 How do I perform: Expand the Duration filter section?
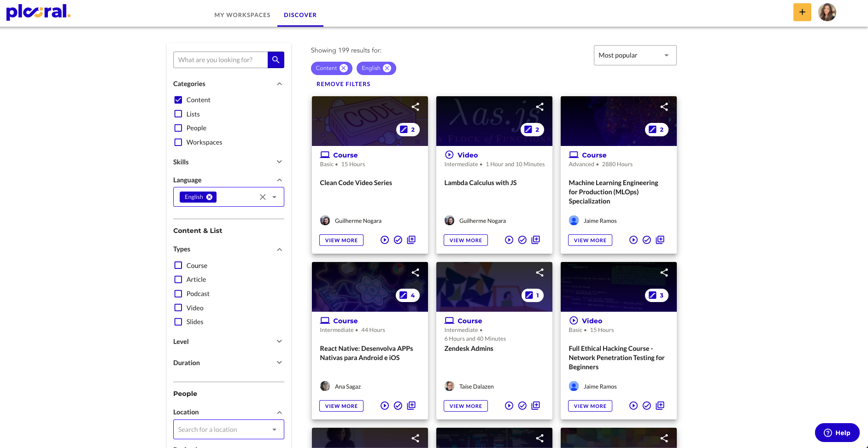(279, 362)
